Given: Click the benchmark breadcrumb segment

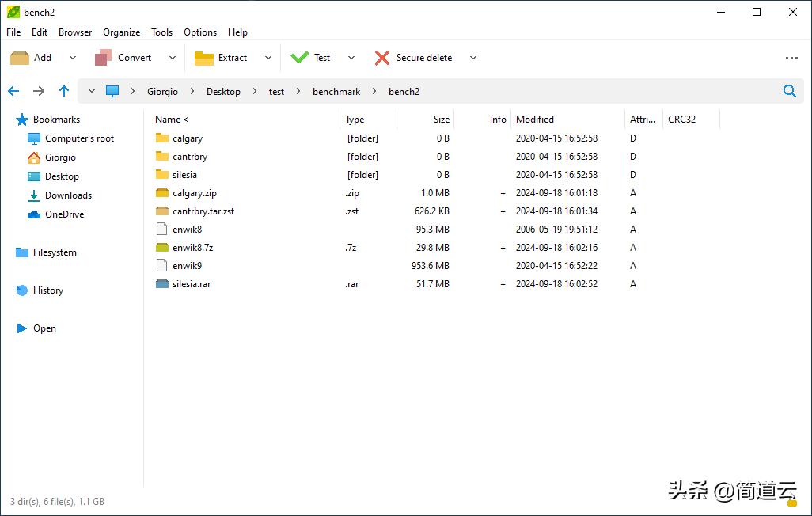Looking at the screenshot, I should pos(336,92).
